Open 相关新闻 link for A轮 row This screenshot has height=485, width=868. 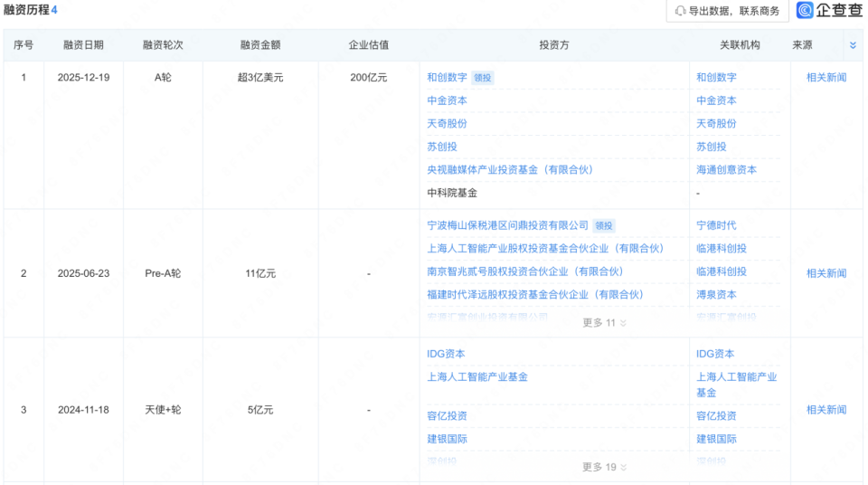pyautogui.click(x=826, y=78)
